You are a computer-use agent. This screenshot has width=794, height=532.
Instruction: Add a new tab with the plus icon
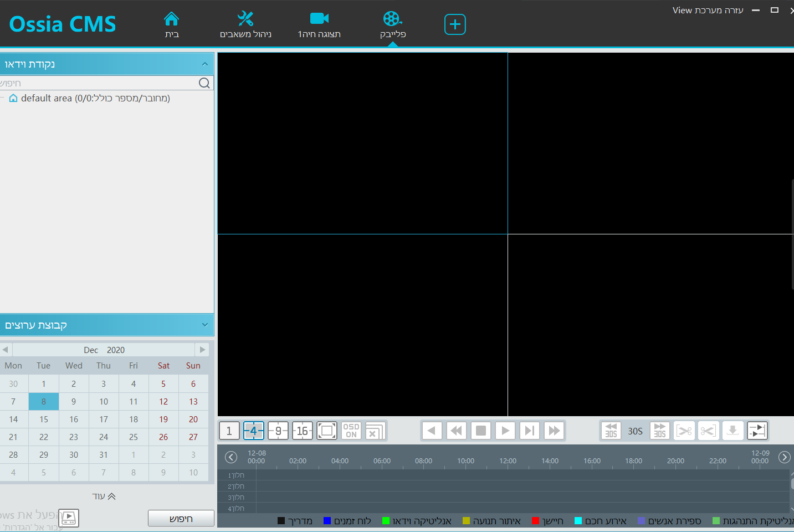455,24
